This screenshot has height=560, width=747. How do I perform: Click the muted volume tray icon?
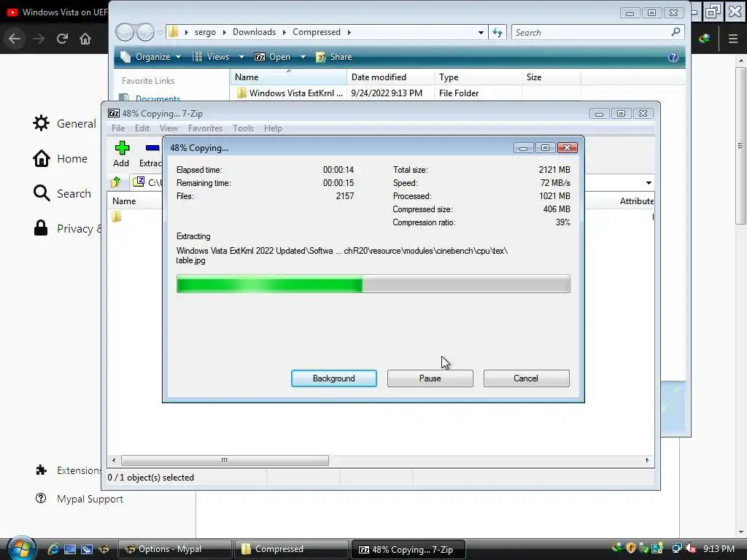click(691, 549)
